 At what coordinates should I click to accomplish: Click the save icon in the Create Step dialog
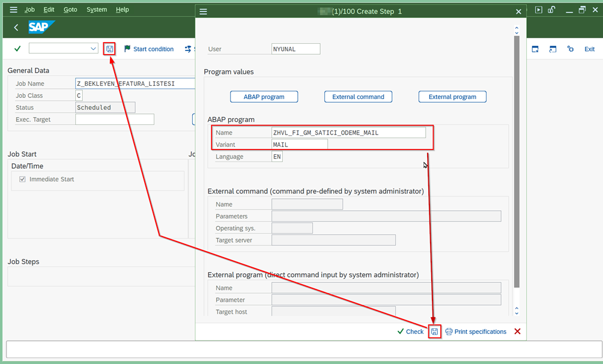pyautogui.click(x=435, y=332)
